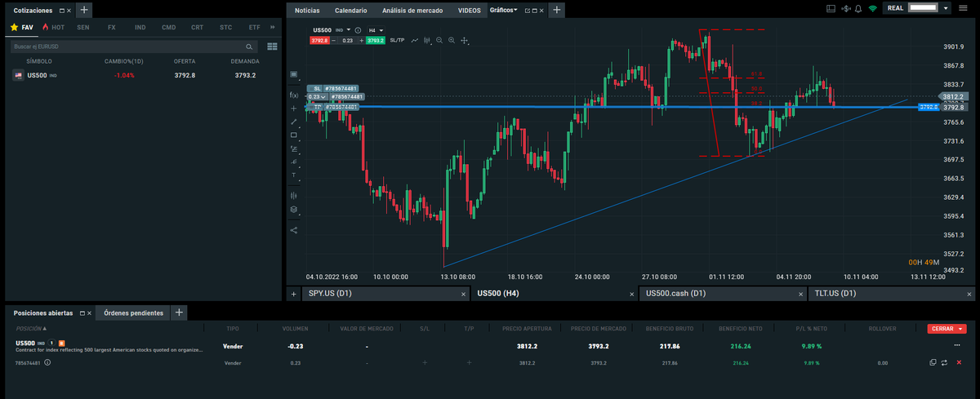Open US500 instrument info icon
Image resolution: width=980 pixels, height=399 pixels.
click(358, 30)
